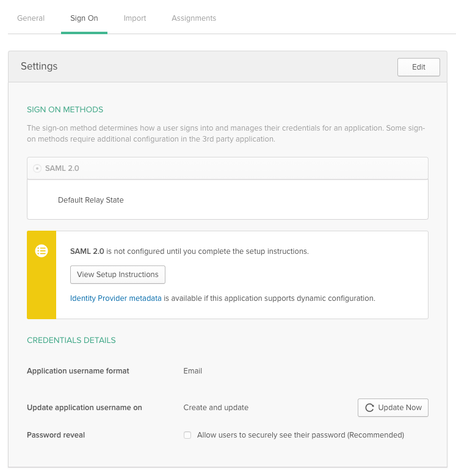The height and width of the screenshot is (476, 456).
Task: Click the Edit button in Settings
Action: pos(418,67)
